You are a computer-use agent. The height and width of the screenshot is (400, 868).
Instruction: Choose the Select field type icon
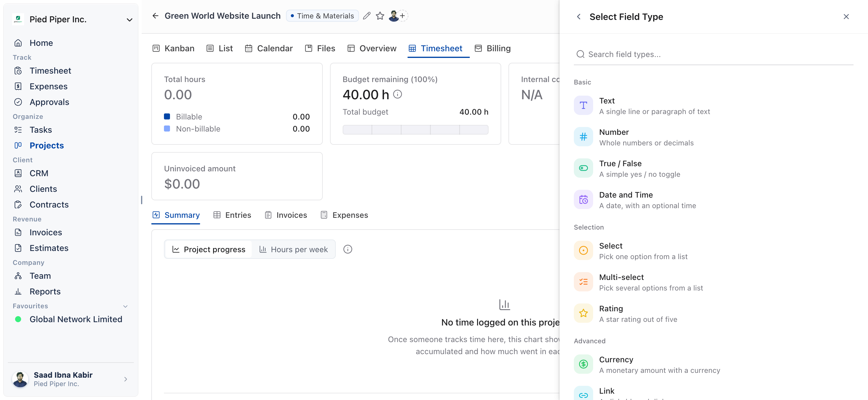tap(583, 251)
